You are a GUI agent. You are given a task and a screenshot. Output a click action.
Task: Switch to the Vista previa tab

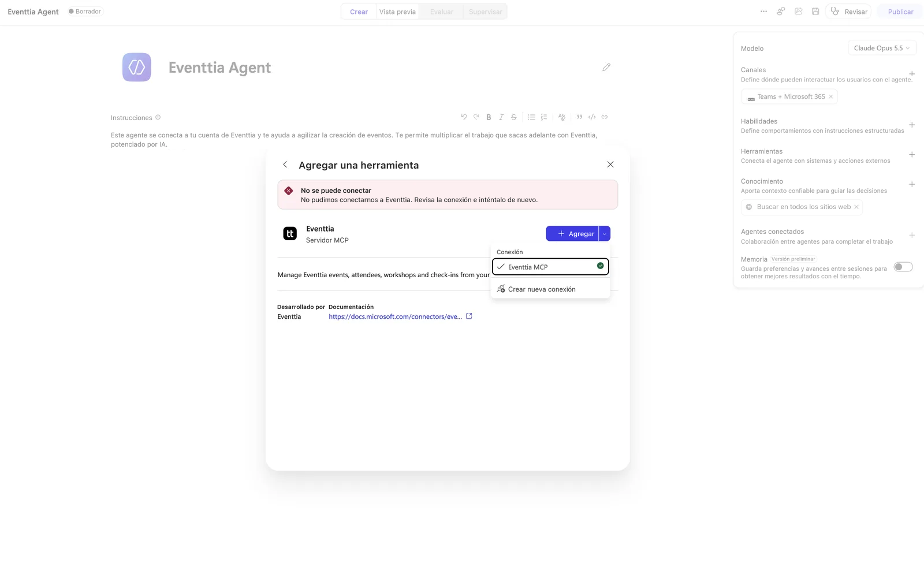tap(397, 12)
